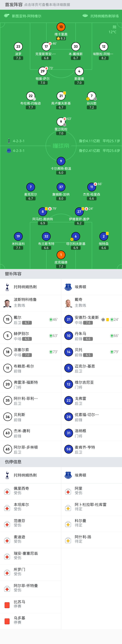This screenshot has width=122, height=644.
Task: Tap 里沙利松's number 9 player circle
Action: [61, 122]
